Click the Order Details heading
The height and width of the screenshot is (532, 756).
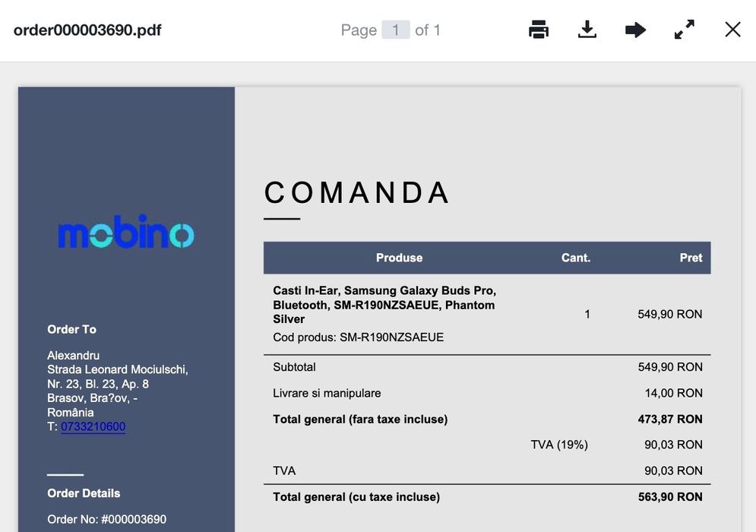click(x=84, y=493)
